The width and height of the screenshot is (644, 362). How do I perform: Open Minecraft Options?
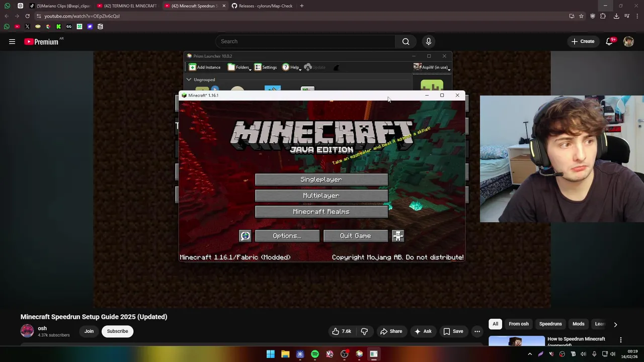287,236
